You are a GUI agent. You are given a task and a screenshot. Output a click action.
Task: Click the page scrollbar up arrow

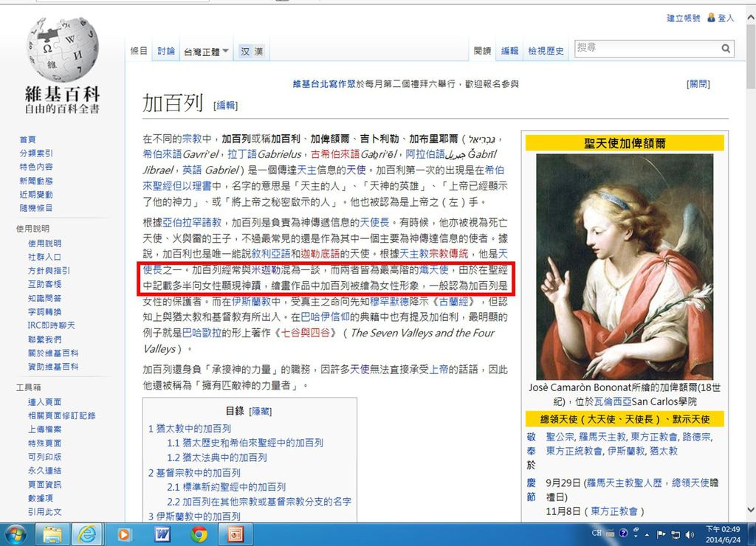750,18
